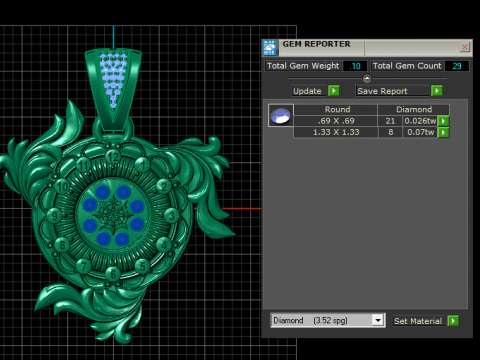Click the 0.026tw weight cell
Image resolution: width=480 pixels, height=360 pixels.
(420, 121)
